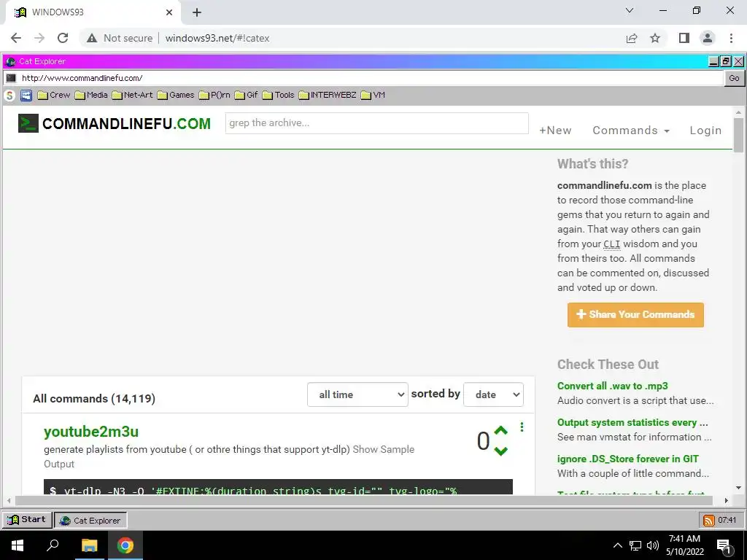Reload the windows93.net page

click(63, 38)
